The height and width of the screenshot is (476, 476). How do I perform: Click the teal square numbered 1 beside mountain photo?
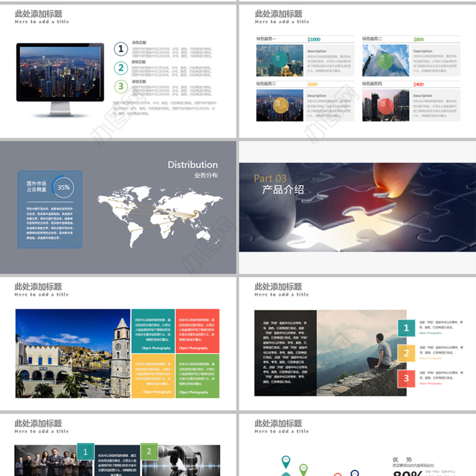tap(406, 327)
